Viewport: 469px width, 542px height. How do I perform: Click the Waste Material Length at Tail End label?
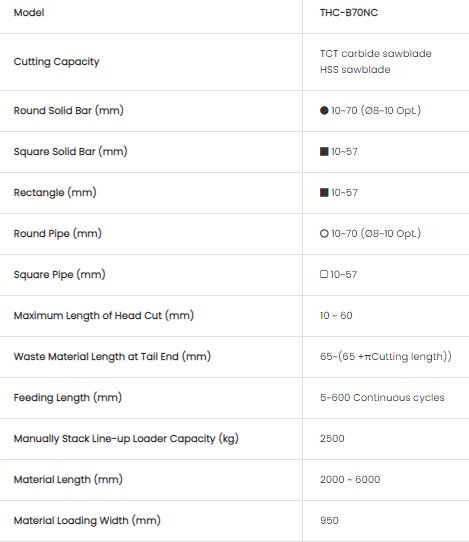[x=112, y=357]
